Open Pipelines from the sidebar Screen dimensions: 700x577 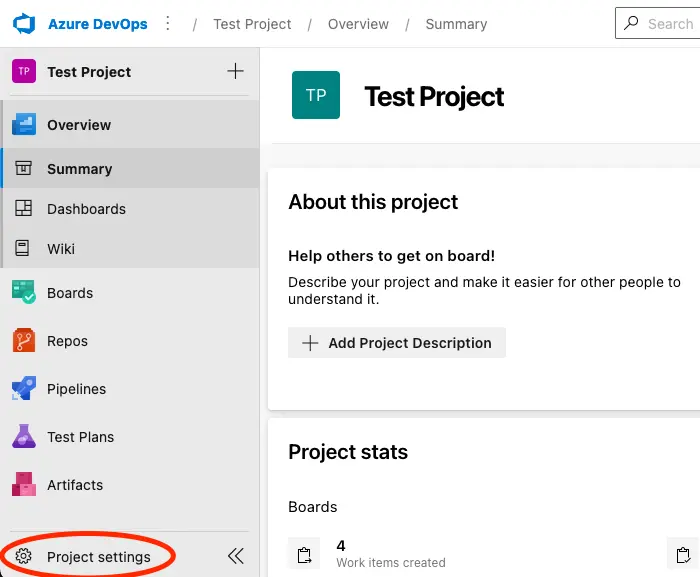[x=130, y=389]
